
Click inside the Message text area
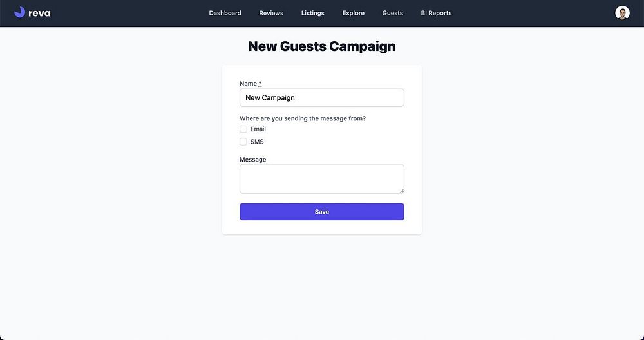click(x=322, y=178)
